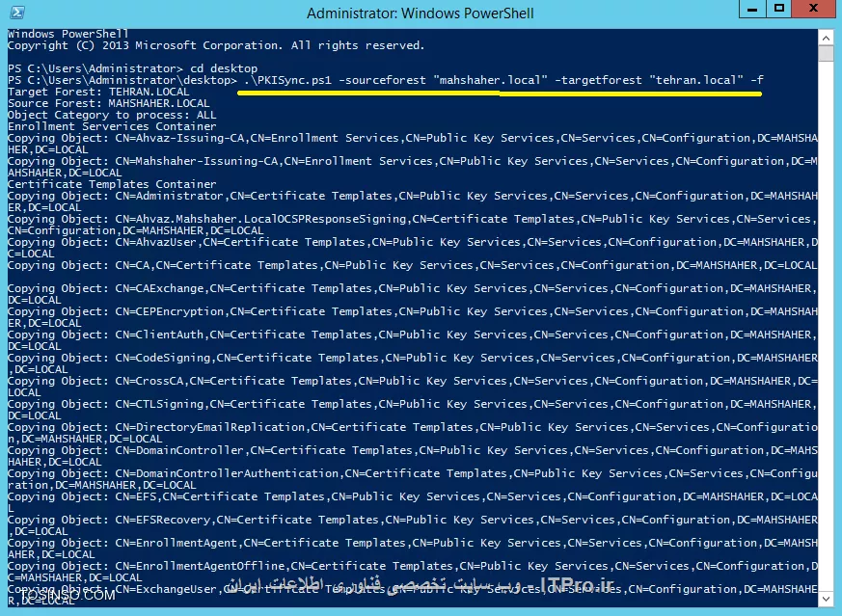Click the window title 'Administrator: Windows PowerShell'

(x=420, y=13)
